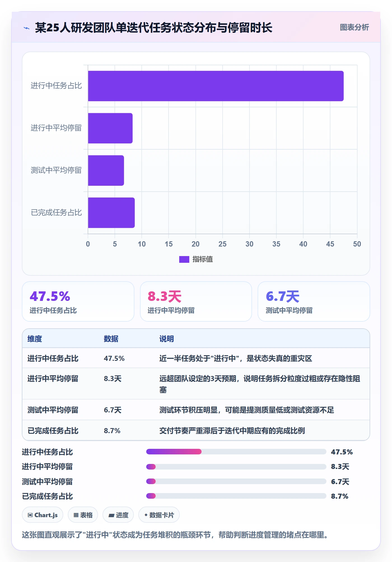
Task: Click the chart title 某25人研发团队单迭代任务状态分布与停留时长
Action: tap(154, 28)
